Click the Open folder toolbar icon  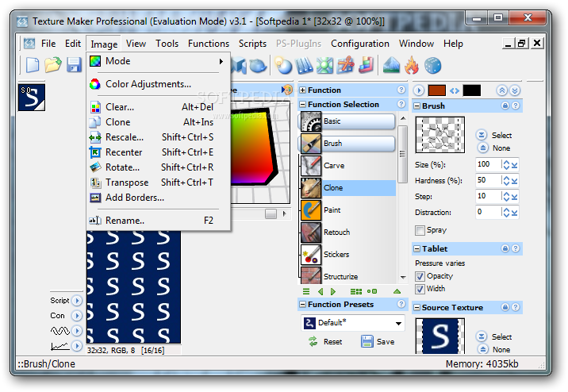tap(53, 66)
